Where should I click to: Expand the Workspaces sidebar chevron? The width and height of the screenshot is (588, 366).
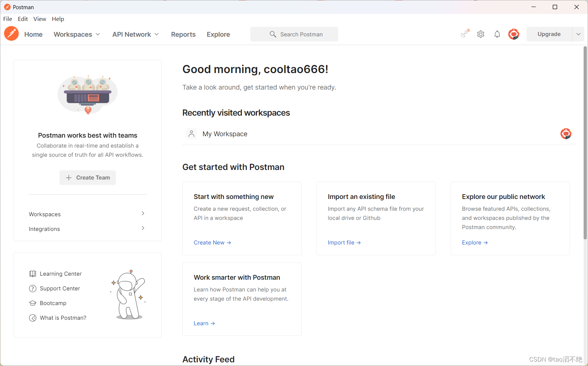tap(143, 213)
